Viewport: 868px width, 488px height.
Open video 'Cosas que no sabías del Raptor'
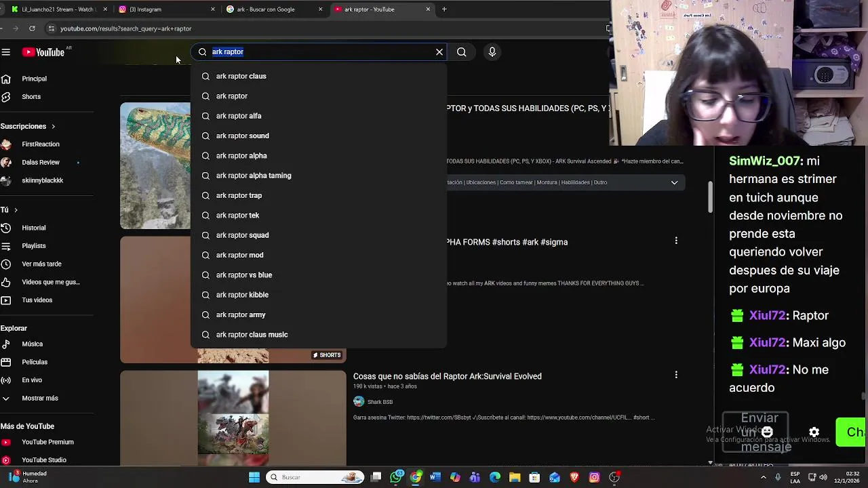point(447,376)
